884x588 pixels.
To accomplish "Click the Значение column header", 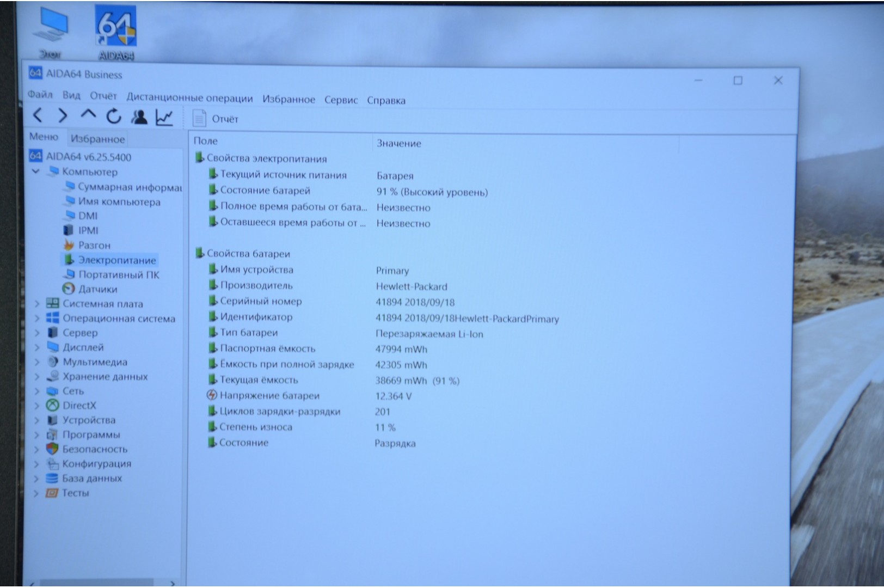I will pos(399,144).
